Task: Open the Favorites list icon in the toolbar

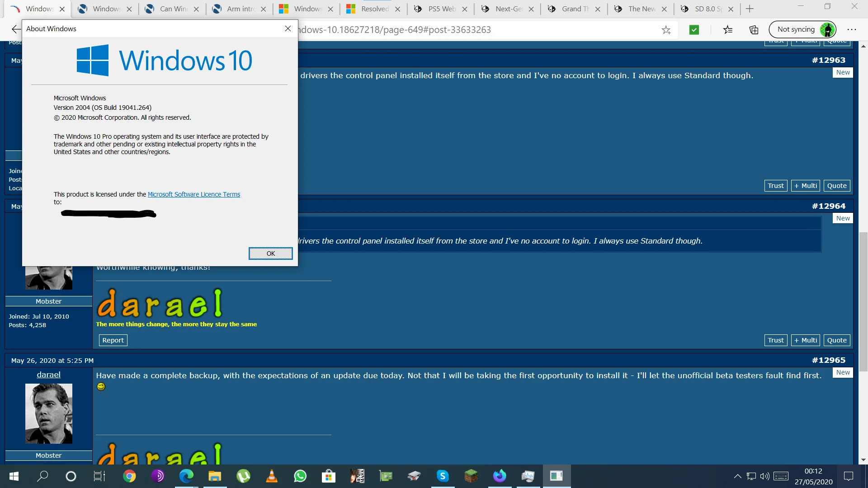Action: point(728,30)
